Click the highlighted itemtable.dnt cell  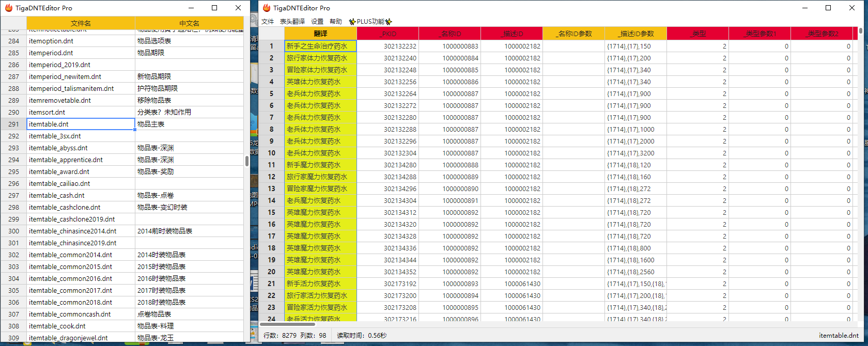81,124
